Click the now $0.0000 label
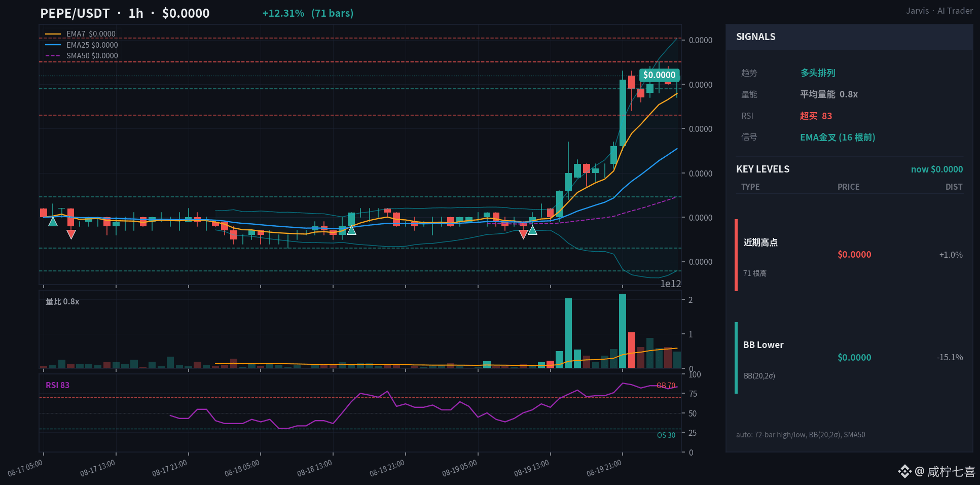 click(x=937, y=169)
